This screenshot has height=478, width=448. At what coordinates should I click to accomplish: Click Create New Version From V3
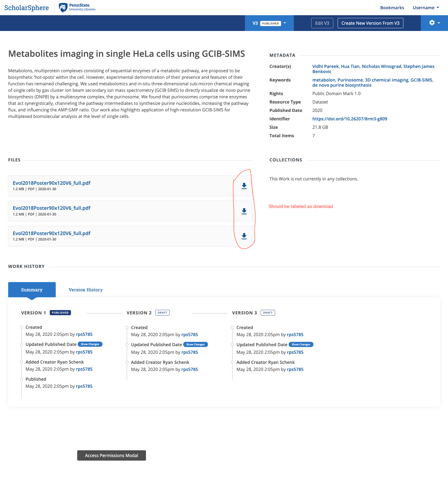click(370, 23)
